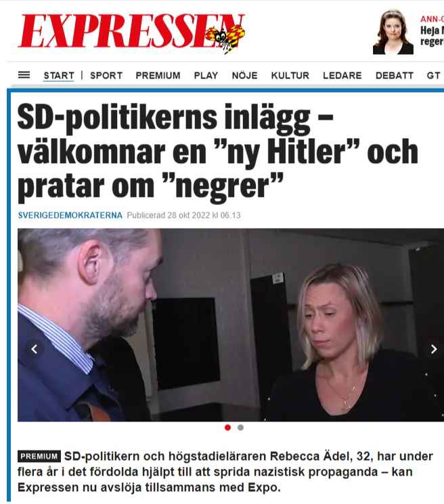Open the PLAY section

206,76
